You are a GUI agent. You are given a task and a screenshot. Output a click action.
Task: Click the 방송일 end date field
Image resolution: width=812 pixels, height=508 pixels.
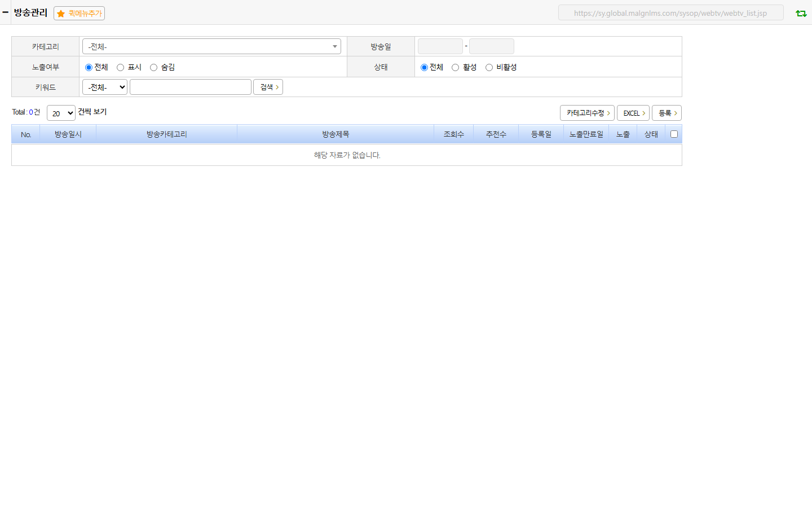coord(492,46)
